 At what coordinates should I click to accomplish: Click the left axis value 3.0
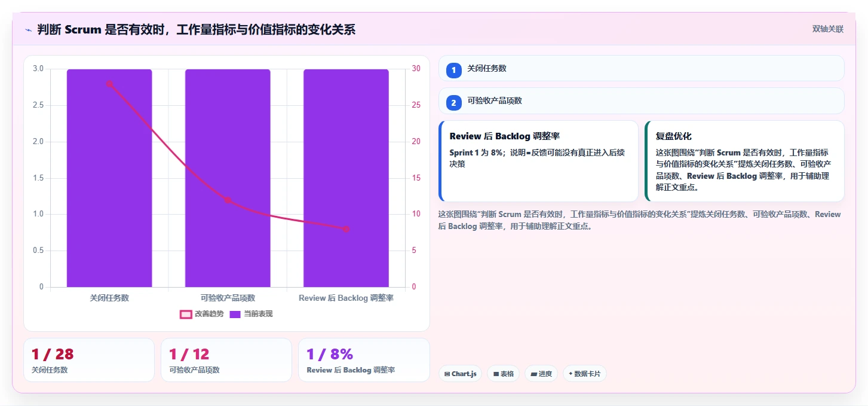[x=38, y=69]
